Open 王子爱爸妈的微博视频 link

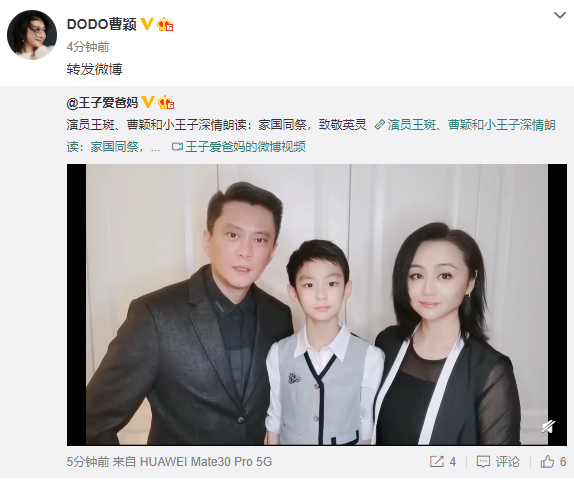tap(245, 147)
